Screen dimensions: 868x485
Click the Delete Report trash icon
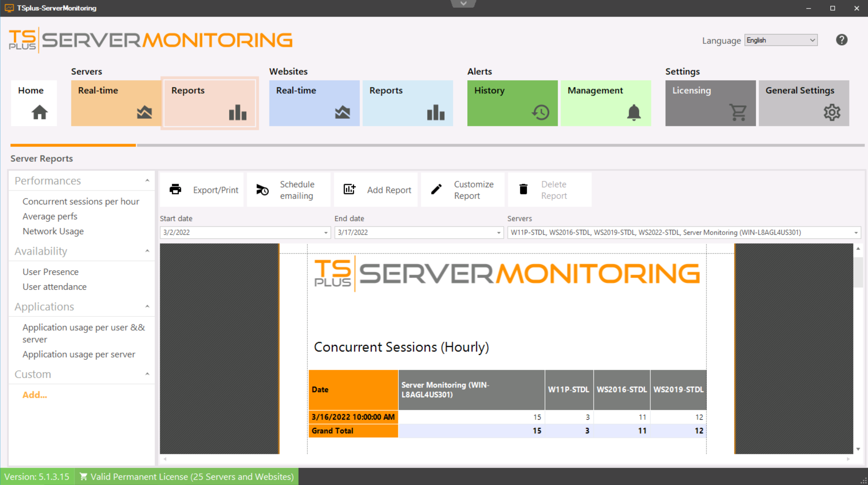pos(523,189)
